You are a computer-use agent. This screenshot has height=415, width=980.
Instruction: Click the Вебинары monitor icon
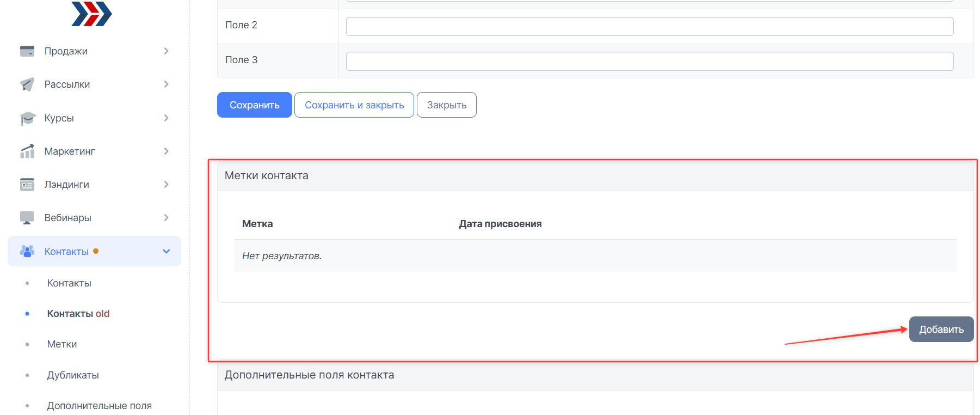27,218
